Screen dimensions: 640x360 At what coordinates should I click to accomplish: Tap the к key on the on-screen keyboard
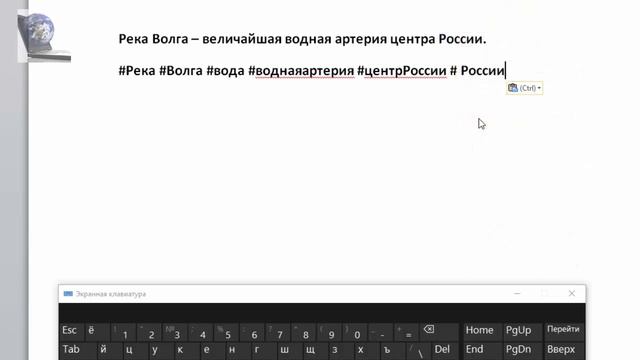coord(187,351)
